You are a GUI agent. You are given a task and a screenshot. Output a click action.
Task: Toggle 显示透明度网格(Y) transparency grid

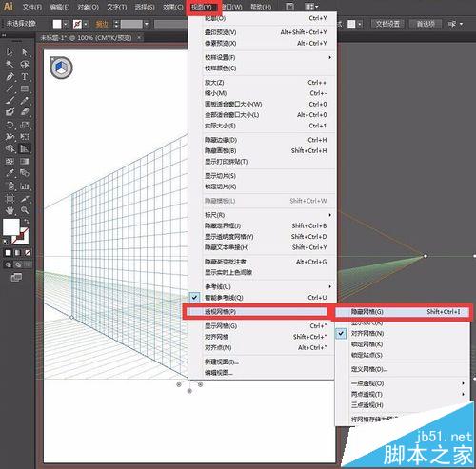(261, 237)
